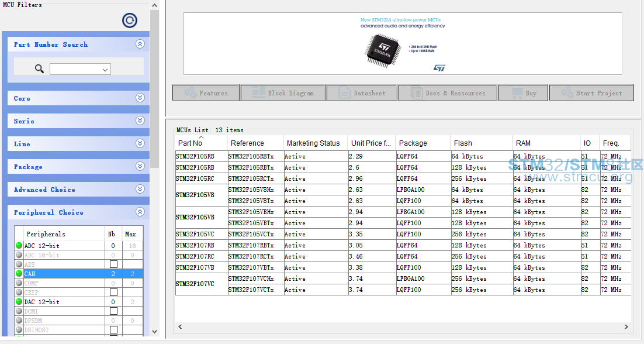Image resolution: width=644 pixels, height=344 pixels.
Task: Sort by IO column header
Action: click(x=590, y=143)
